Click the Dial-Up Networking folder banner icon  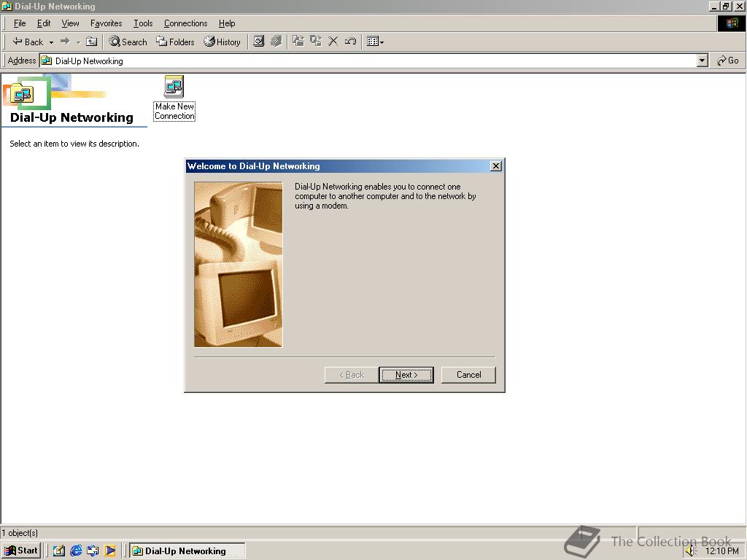pos(21,94)
